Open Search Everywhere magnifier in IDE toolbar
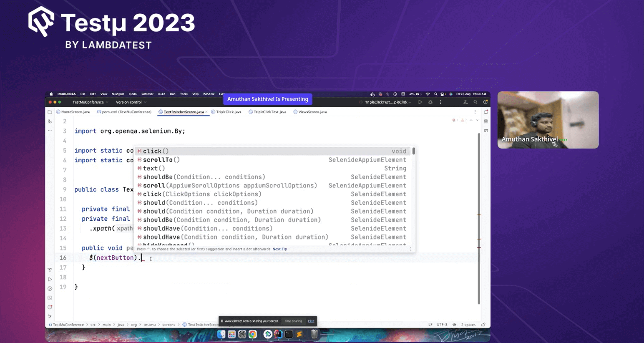The width and height of the screenshot is (644, 343). tap(475, 102)
